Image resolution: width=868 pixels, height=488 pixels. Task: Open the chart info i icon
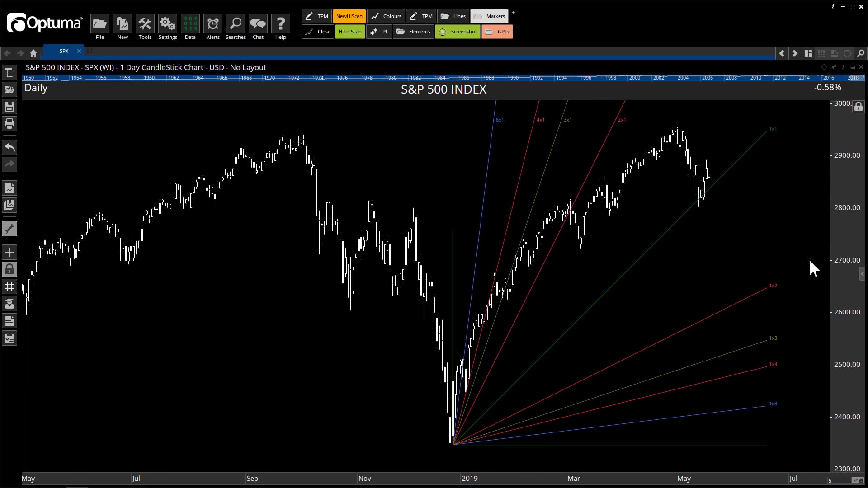[x=843, y=67]
